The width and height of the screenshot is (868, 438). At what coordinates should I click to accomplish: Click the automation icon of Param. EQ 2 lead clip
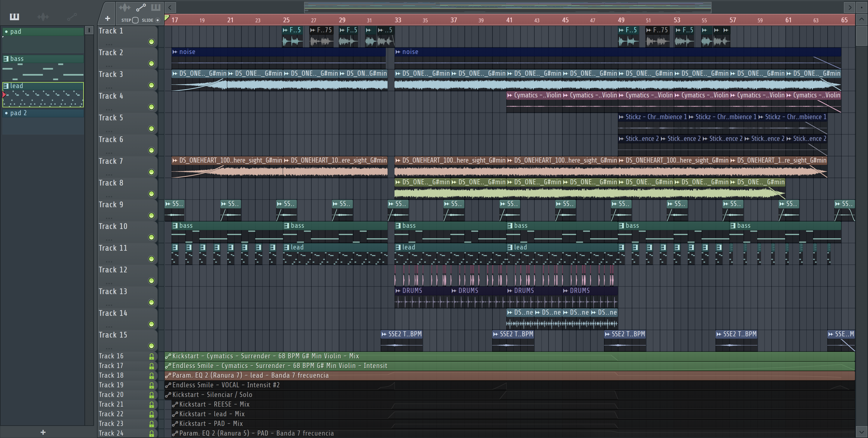click(x=168, y=376)
